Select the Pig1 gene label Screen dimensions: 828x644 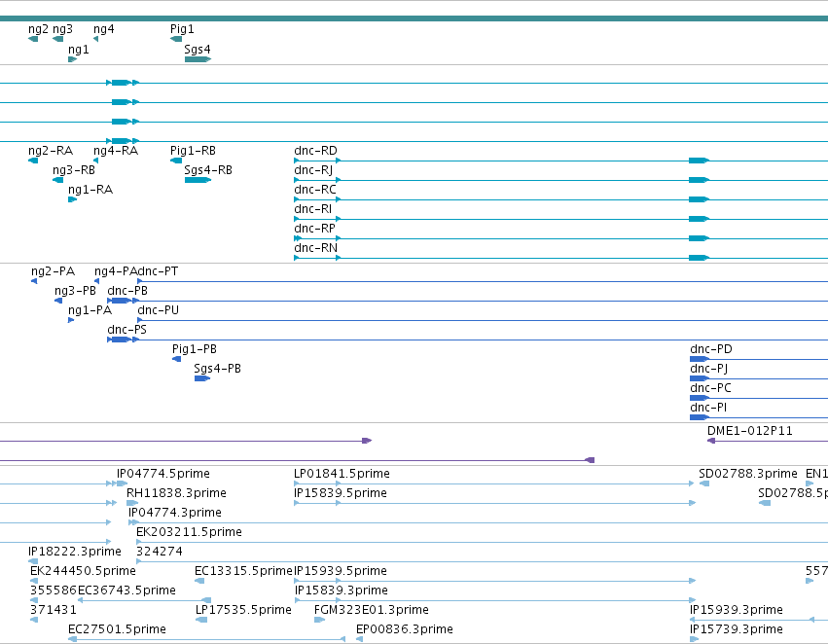click(x=182, y=29)
